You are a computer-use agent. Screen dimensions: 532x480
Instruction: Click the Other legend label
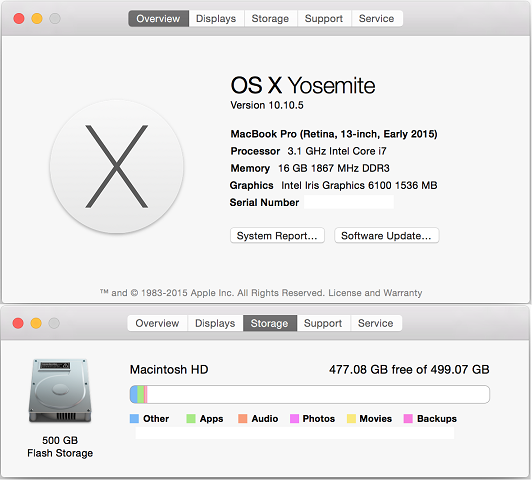click(x=156, y=419)
